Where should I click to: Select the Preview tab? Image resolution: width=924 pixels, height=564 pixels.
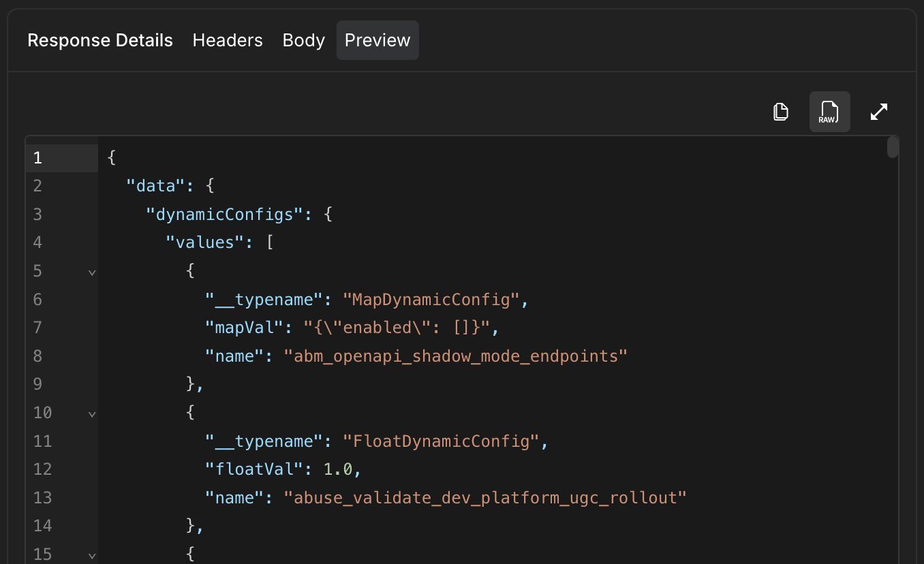click(378, 40)
